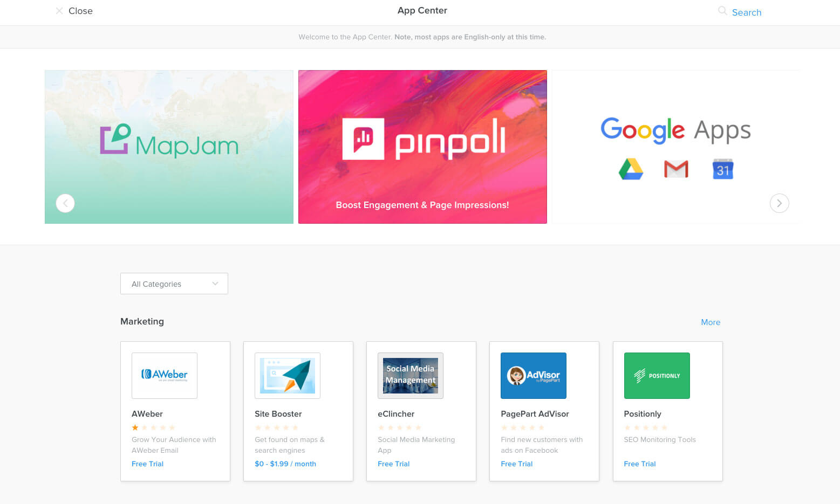This screenshot has width=840, height=504.
Task: Click eClincher's star rating
Action: [399, 427]
